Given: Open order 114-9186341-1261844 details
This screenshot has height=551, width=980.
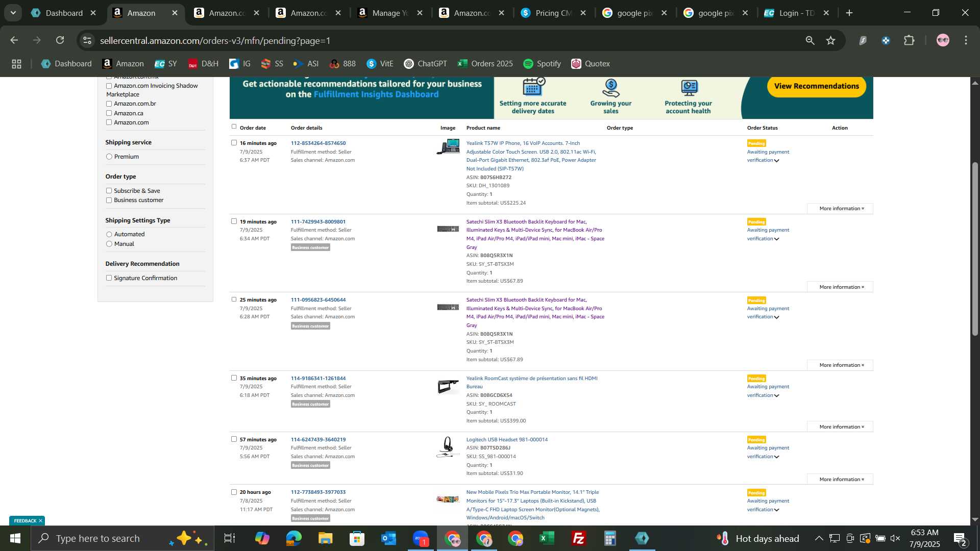Looking at the screenshot, I should coord(318,379).
